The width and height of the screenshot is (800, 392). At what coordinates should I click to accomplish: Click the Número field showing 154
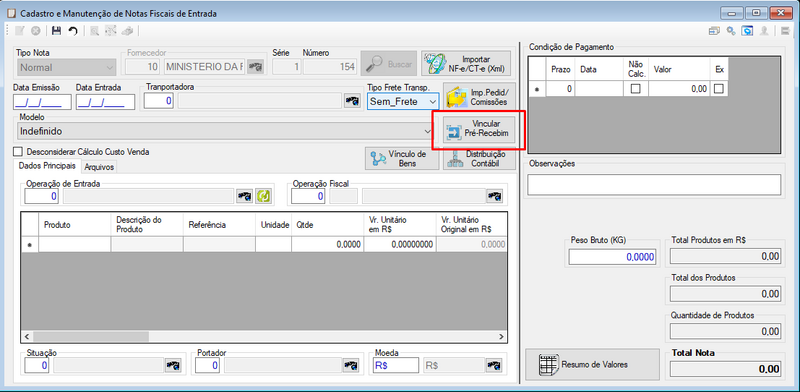tap(331, 67)
